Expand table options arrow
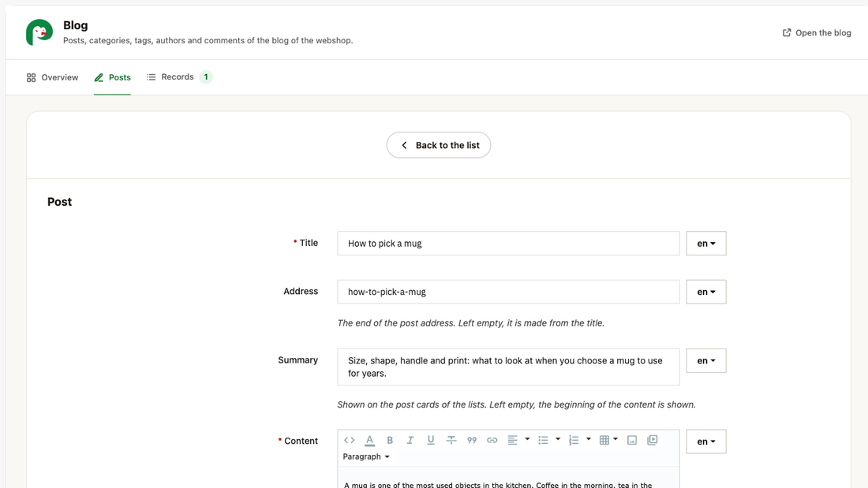The height and width of the screenshot is (488, 868). click(x=615, y=439)
